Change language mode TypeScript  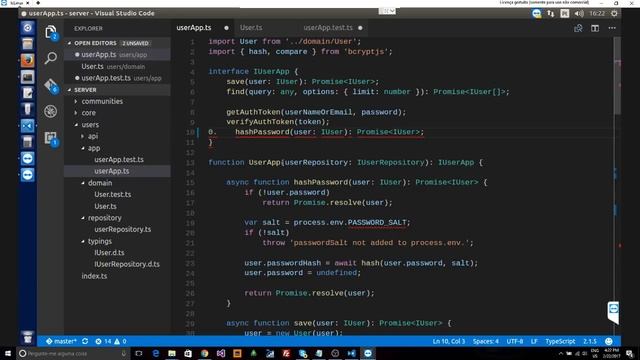click(560, 341)
